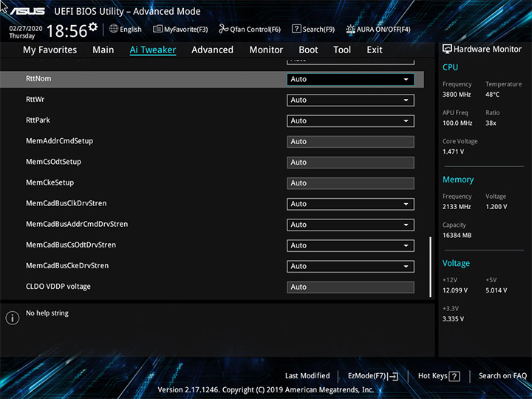532x399 pixels.
Task: Click the info icon beside help string
Action: [x=13, y=318]
